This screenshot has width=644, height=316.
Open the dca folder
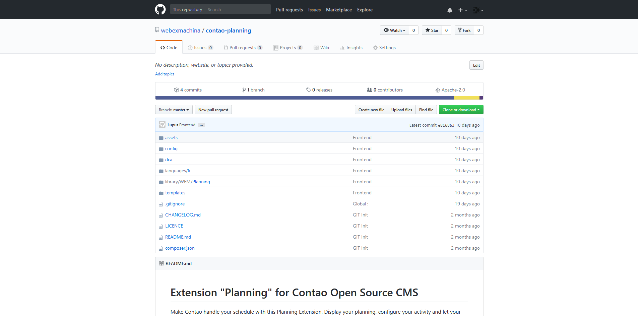169,160
